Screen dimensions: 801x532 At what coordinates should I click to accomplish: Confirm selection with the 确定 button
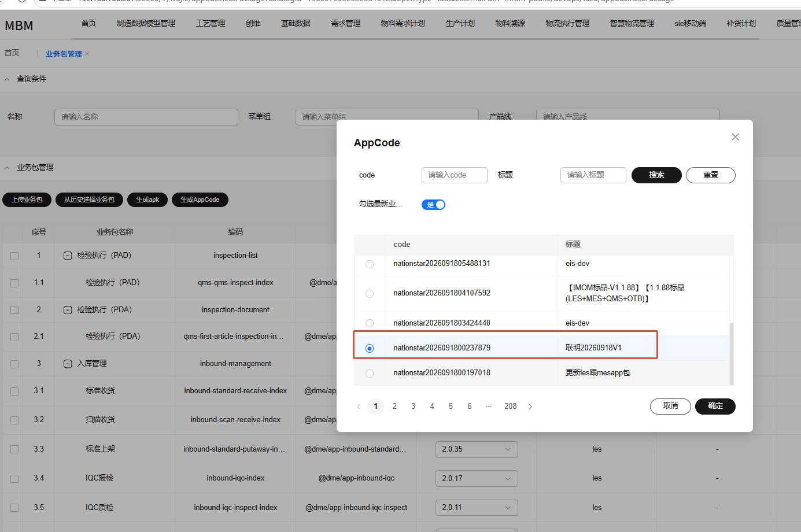coord(715,406)
